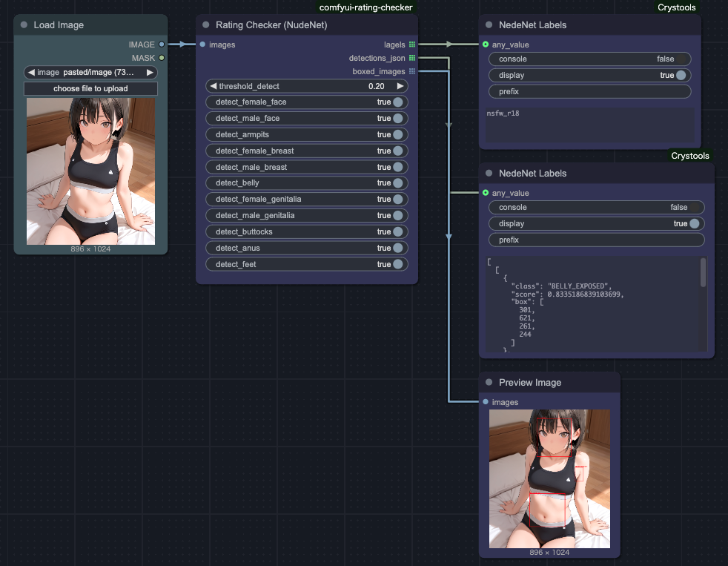Screen dimensions: 728x566
Task: Click any_value input port of JSON labels node
Action: (x=486, y=193)
